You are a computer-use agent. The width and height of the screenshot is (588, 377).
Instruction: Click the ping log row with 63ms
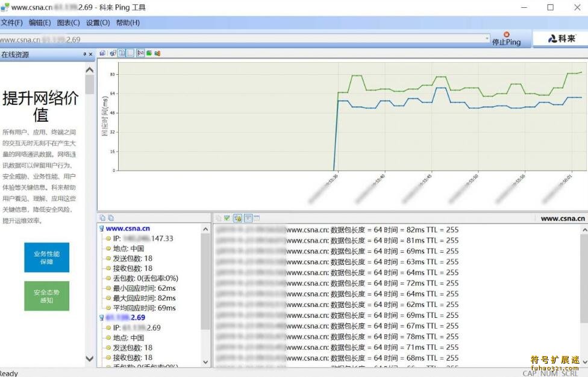(x=337, y=262)
